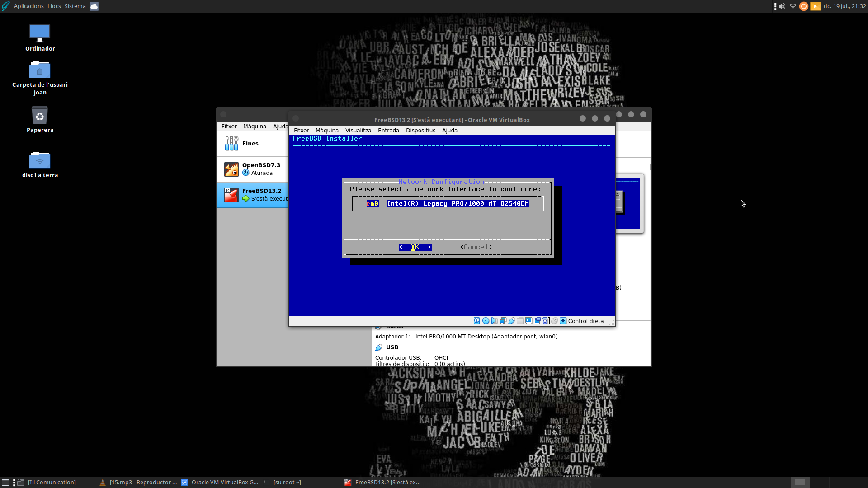The image size is (868, 488).
Task: Open Màquina menu in VirtualBox Manager window
Action: (x=255, y=127)
